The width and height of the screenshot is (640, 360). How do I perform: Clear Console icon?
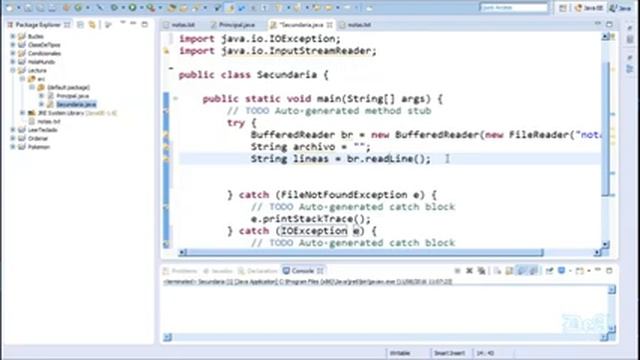498,271
